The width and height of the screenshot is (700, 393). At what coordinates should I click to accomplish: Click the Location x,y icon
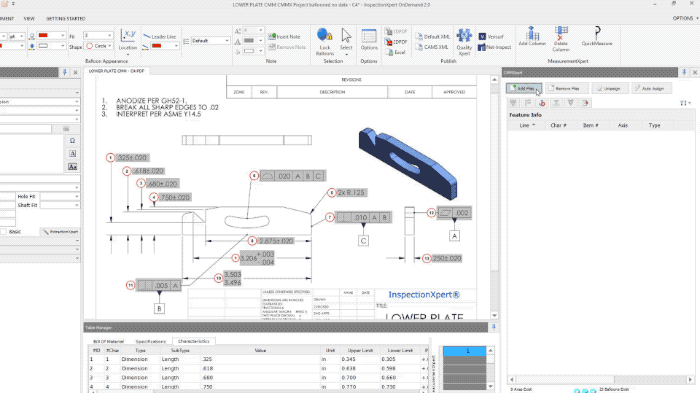[x=128, y=34]
